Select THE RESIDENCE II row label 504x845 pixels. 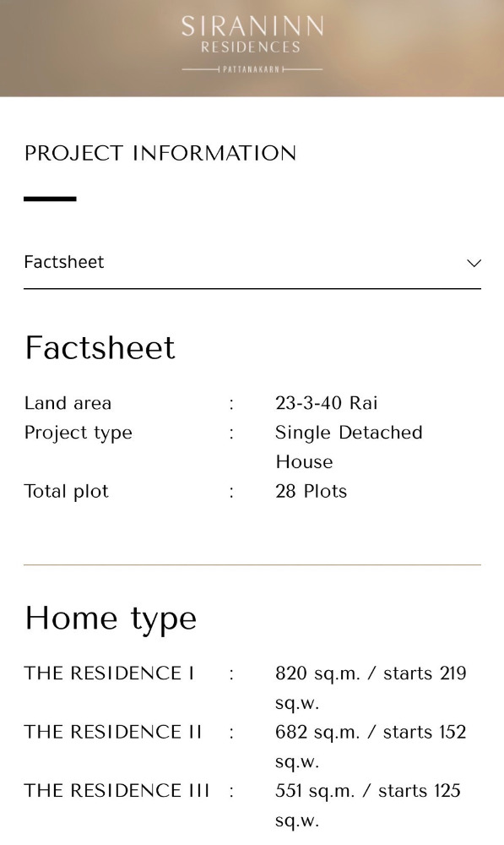point(113,733)
